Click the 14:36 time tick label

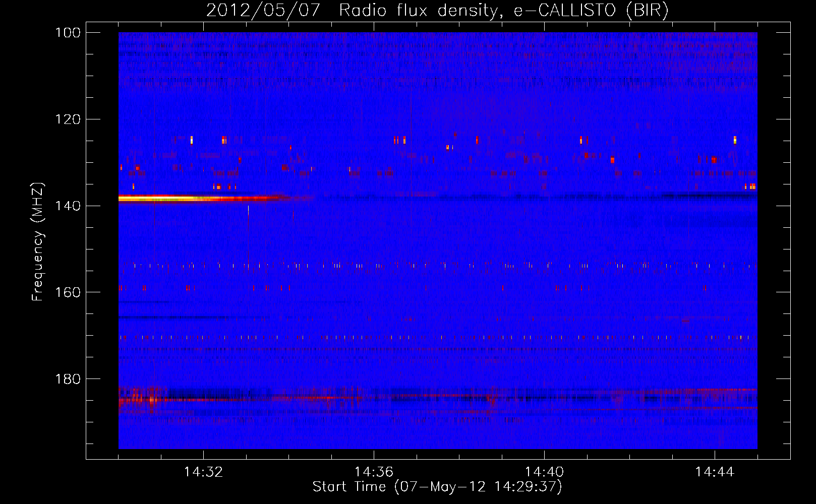coord(374,472)
